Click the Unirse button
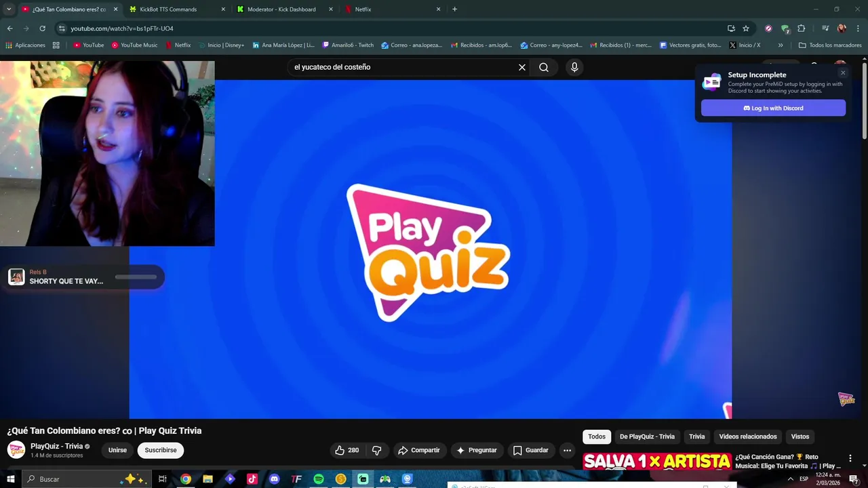This screenshot has height=488, width=868. click(117, 450)
